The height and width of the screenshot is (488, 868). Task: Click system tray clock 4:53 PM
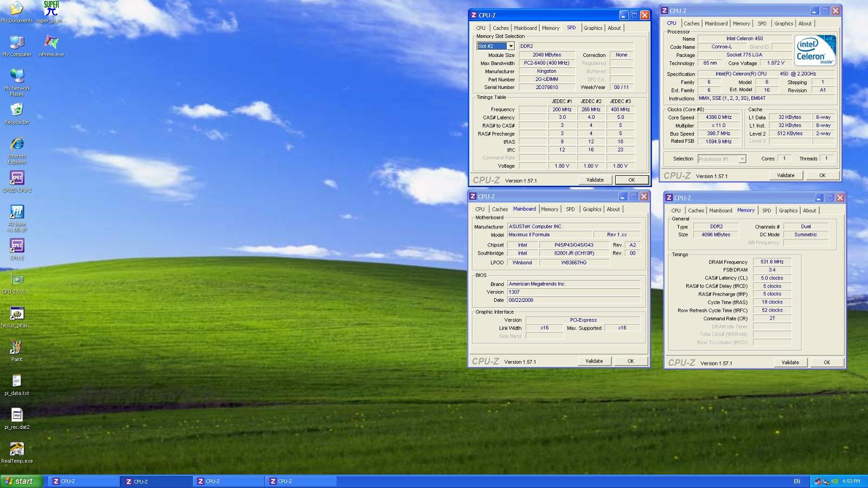pos(851,481)
